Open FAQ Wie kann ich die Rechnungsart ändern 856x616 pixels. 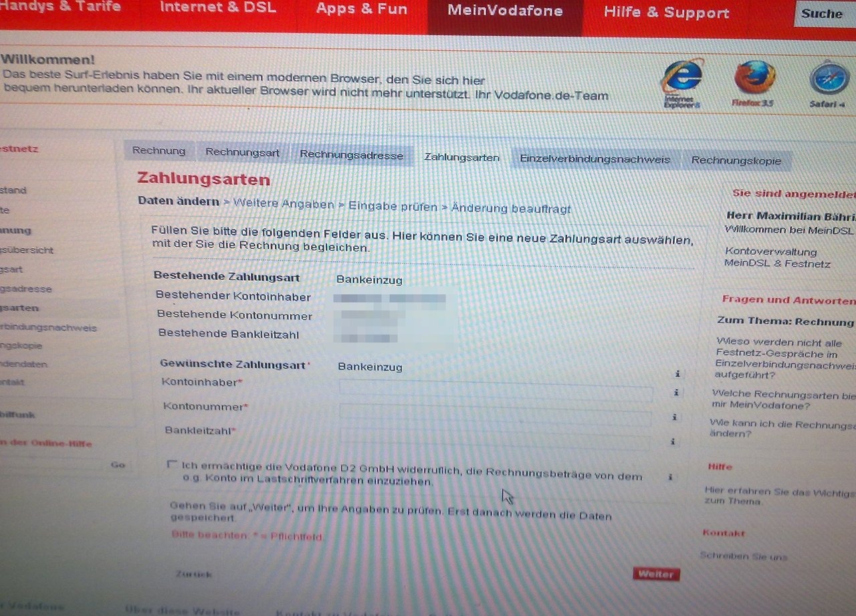[782, 429]
